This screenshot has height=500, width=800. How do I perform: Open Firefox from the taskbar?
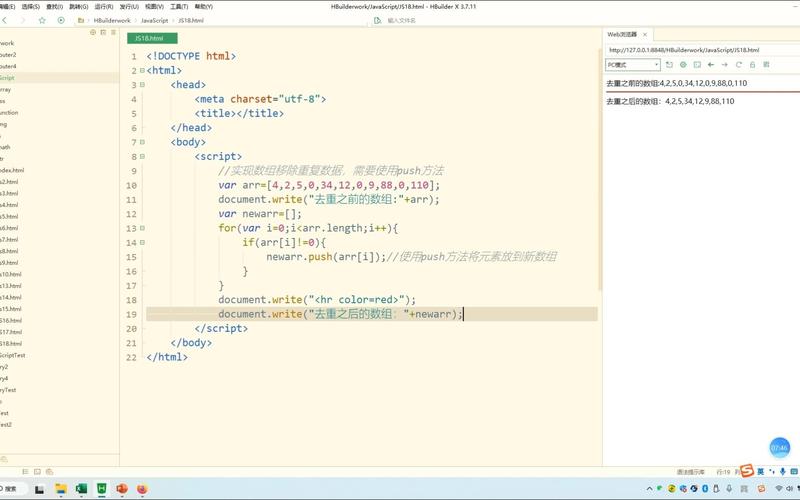142,489
